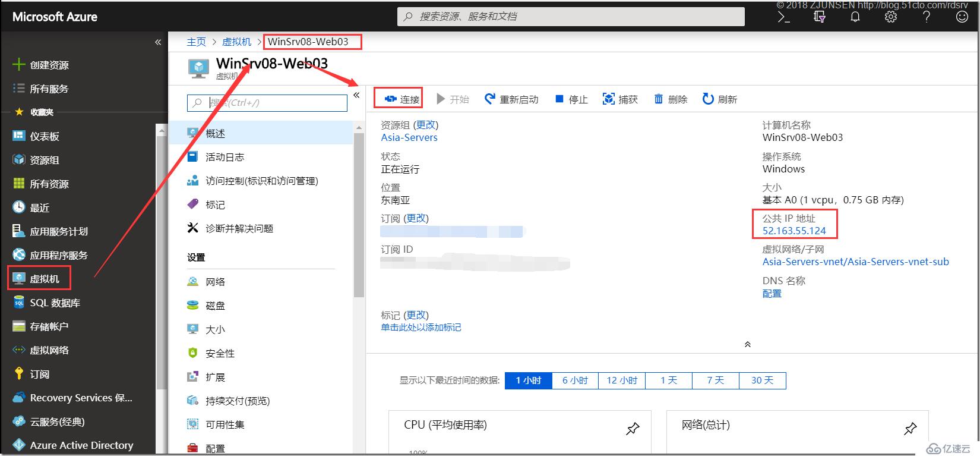Click Refresh toolbar button
Screen dimensions: 980x456
pos(720,99)
